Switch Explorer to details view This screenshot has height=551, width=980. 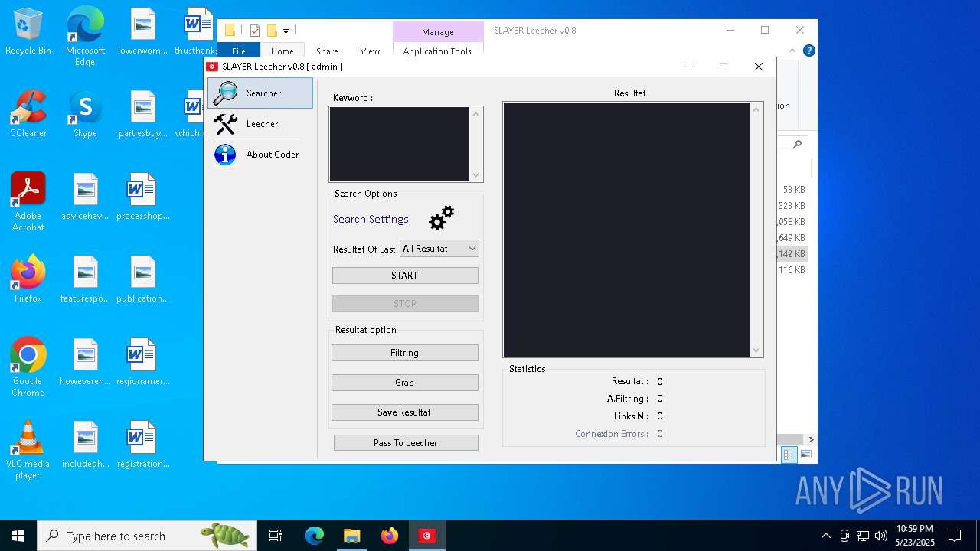point(789,455)
